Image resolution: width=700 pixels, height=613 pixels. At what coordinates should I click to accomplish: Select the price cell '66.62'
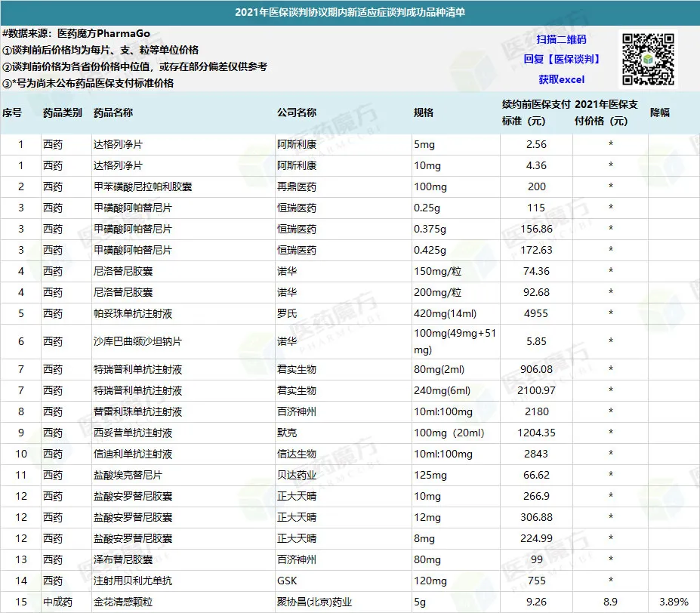(536, 475)
